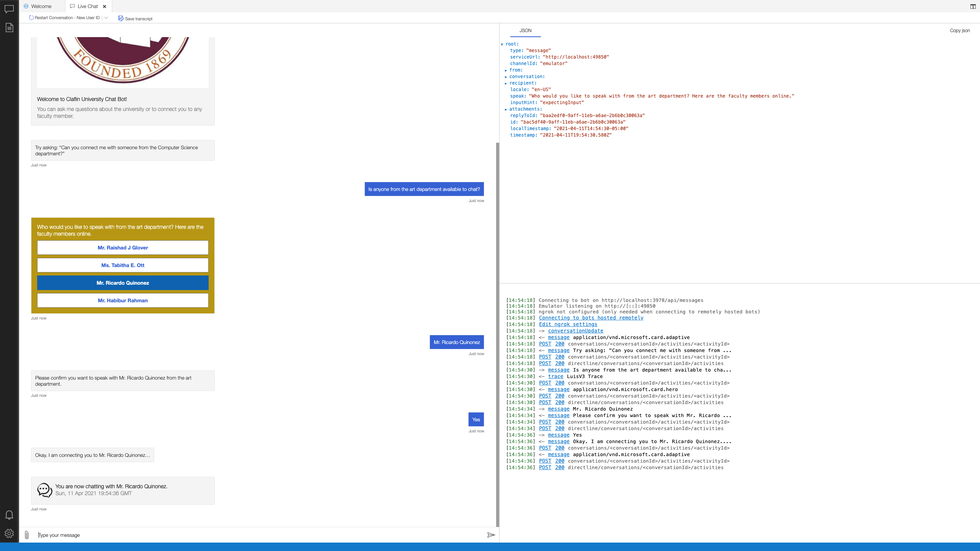The width and height of the screenshot is (980, 551).
Task: Focus the Type your message field
Action: click(x=260, y=535)
